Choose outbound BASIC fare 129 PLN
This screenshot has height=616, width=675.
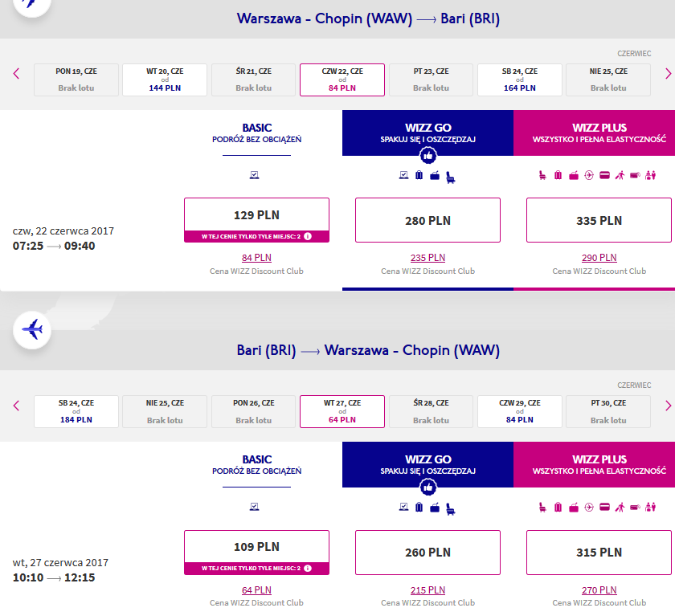tap(256, 220)
